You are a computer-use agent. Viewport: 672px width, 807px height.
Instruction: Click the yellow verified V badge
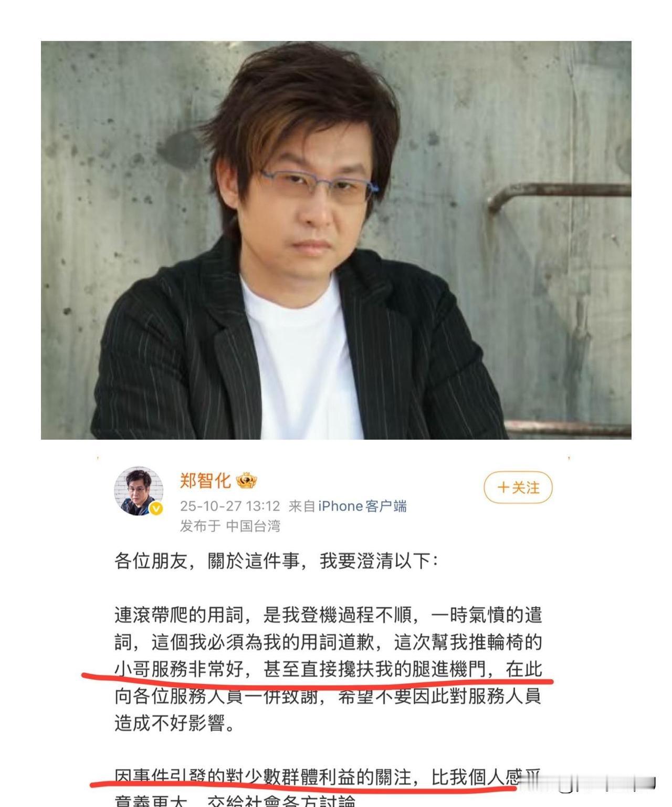tap(156, 508)
